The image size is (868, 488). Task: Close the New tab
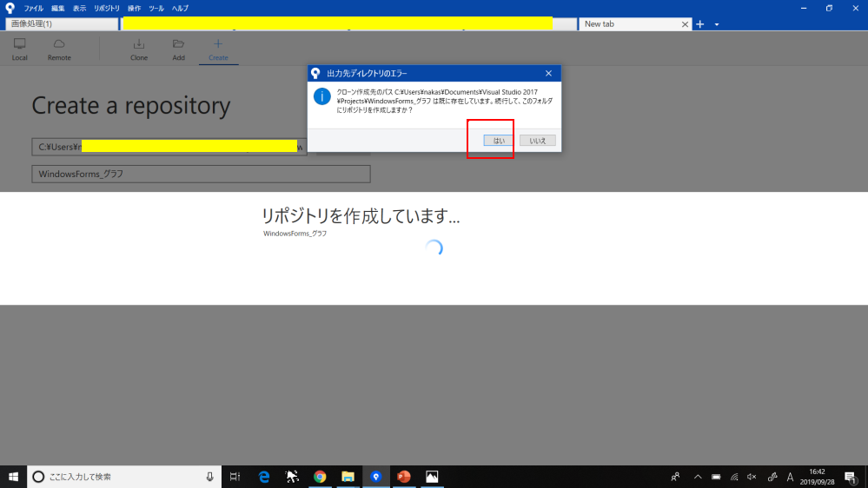(x=685, y=24)
